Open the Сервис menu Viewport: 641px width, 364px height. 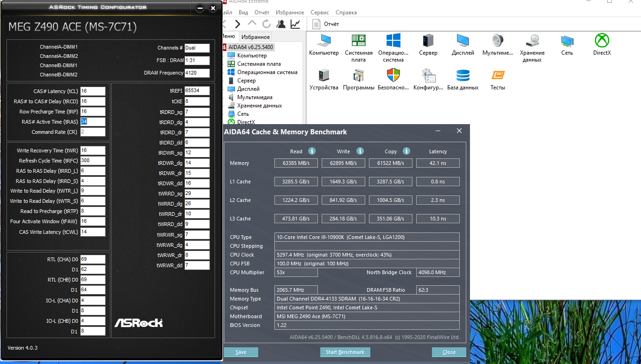tap(320, 13)
